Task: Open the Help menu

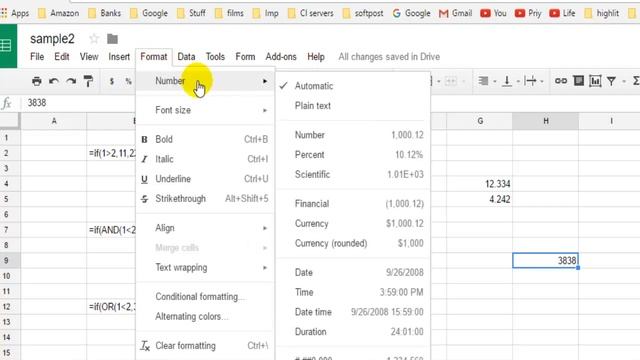Action: pos(316,57)
